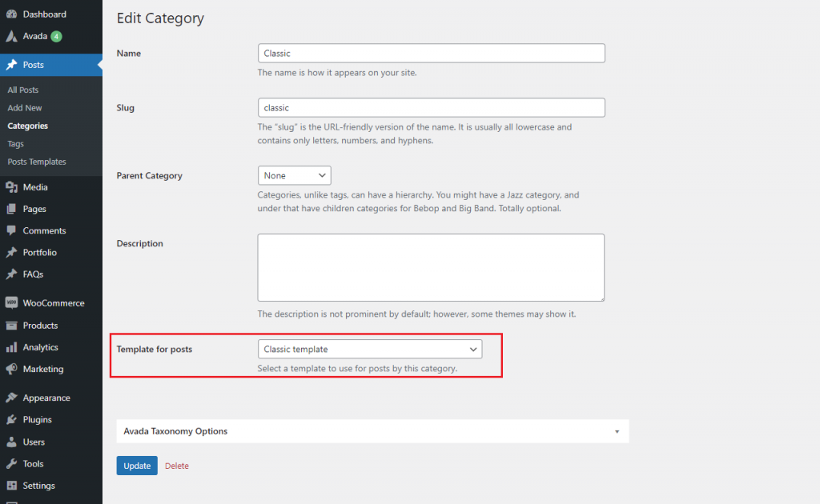This screenshot has width=820, height=504.
Task: Click the Analytics bar chart icon
Action: coord(11,347)
